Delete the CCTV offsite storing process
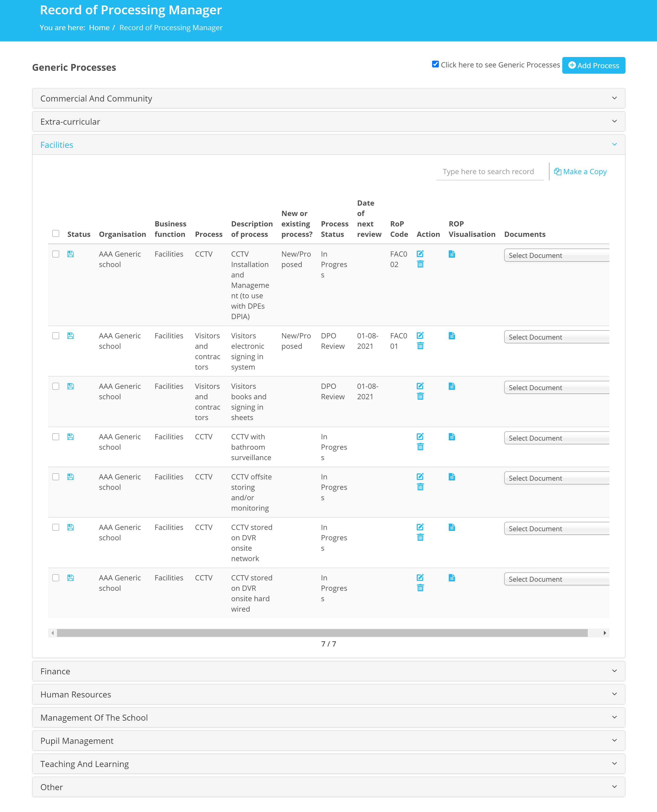Viewport: 657px width, 812px height. pos(420,487)
